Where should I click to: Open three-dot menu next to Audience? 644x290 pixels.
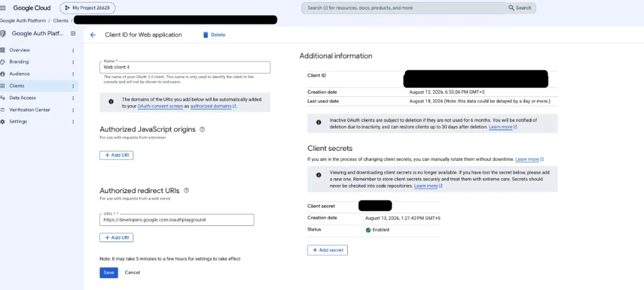click(x=73, y=74)
